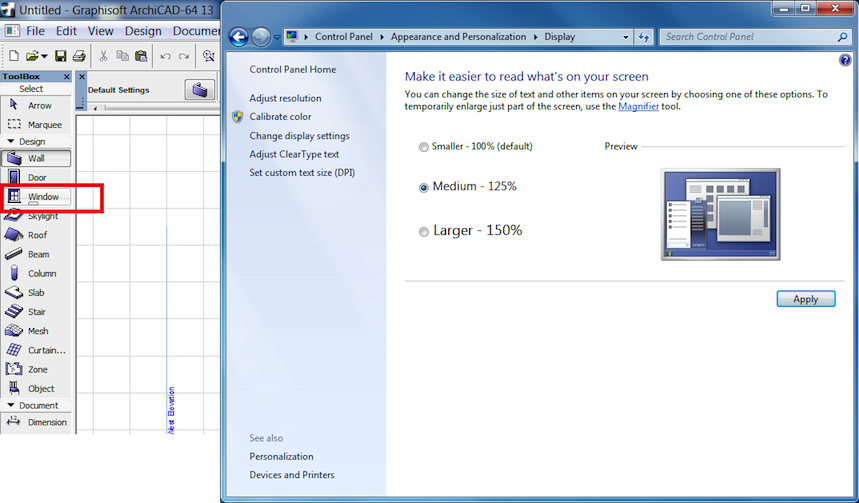Click the New document icon in ArchiCAD

point(14,55)
